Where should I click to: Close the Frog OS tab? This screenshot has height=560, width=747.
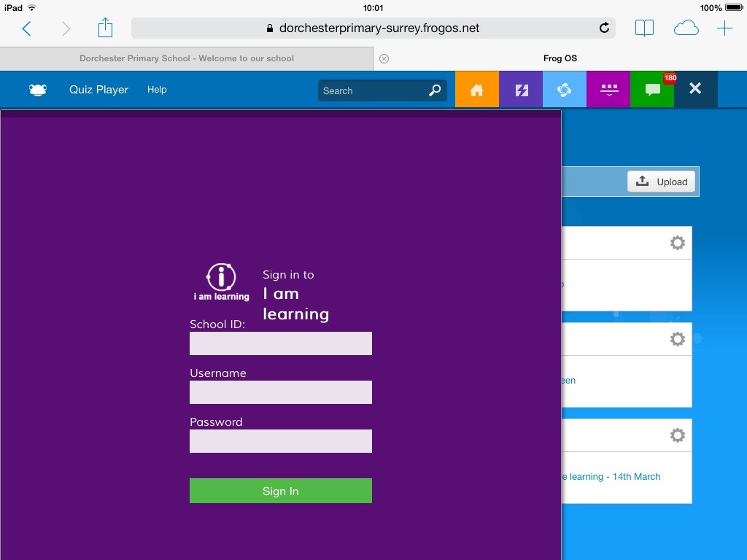pyautogui.click(x=384, y=58)
